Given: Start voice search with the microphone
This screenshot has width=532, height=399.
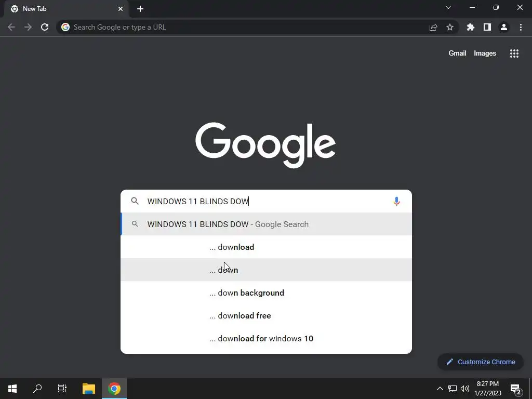Looking at the screenshot, I should (x=396, y=201).
